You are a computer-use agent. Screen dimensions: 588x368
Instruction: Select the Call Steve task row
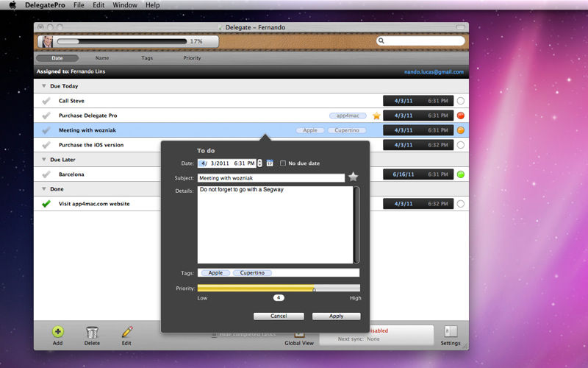tap(251, 101)
